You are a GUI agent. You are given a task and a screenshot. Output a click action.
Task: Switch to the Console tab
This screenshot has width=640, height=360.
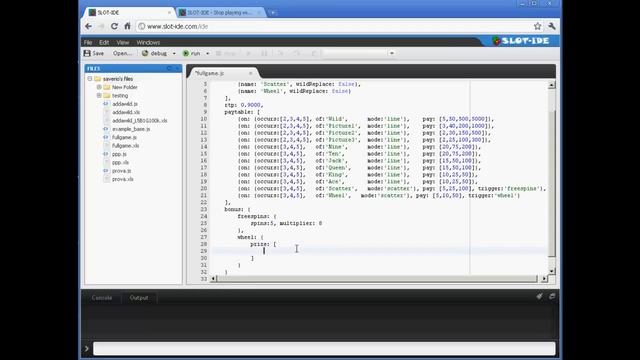point(102,298)
